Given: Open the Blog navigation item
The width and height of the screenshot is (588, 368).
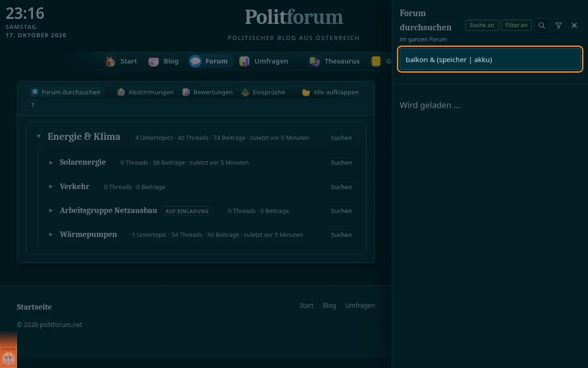Looking at the screenshot, I should tap(164, 61).
